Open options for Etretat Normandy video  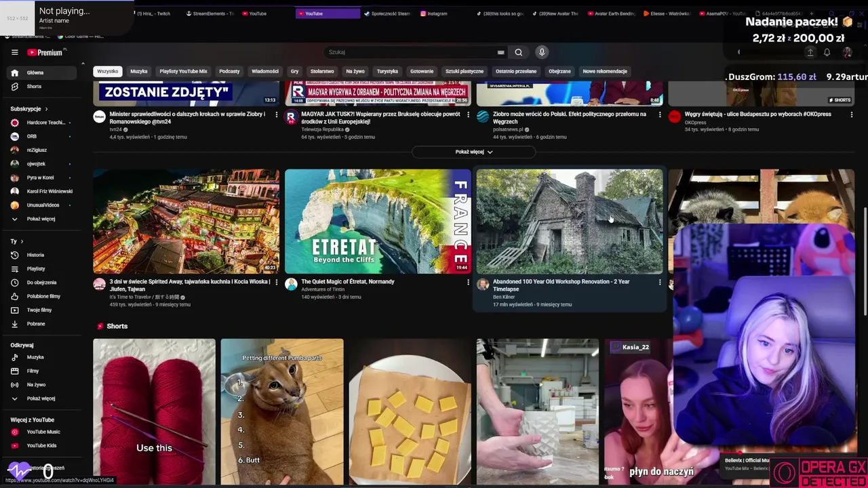[x=468, y=282]
